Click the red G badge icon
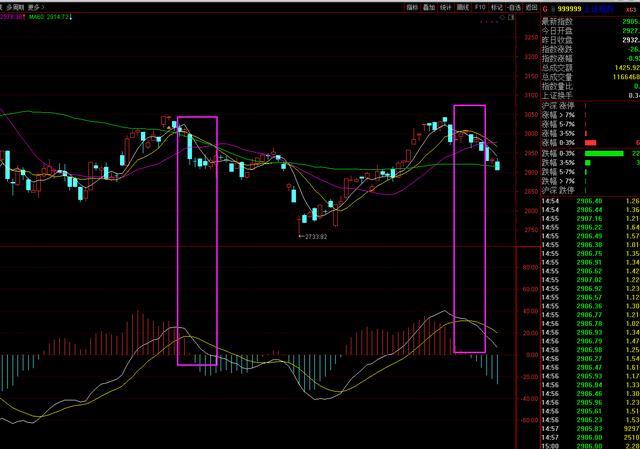Screen dimensions: 640x449 (x=545, y=6)
